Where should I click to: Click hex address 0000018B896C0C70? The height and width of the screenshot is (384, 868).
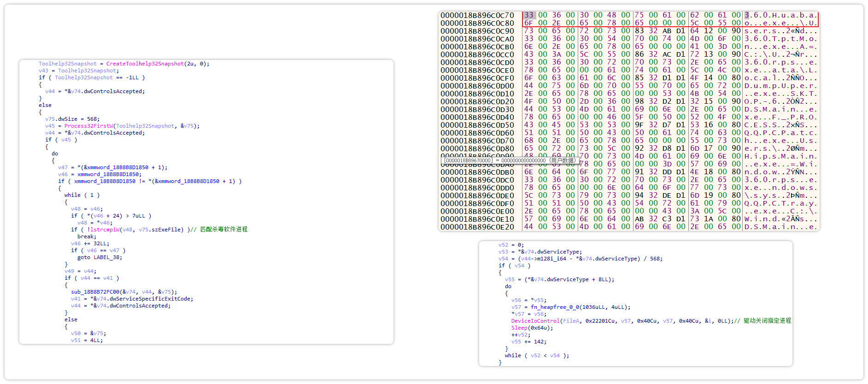point(477,15)
